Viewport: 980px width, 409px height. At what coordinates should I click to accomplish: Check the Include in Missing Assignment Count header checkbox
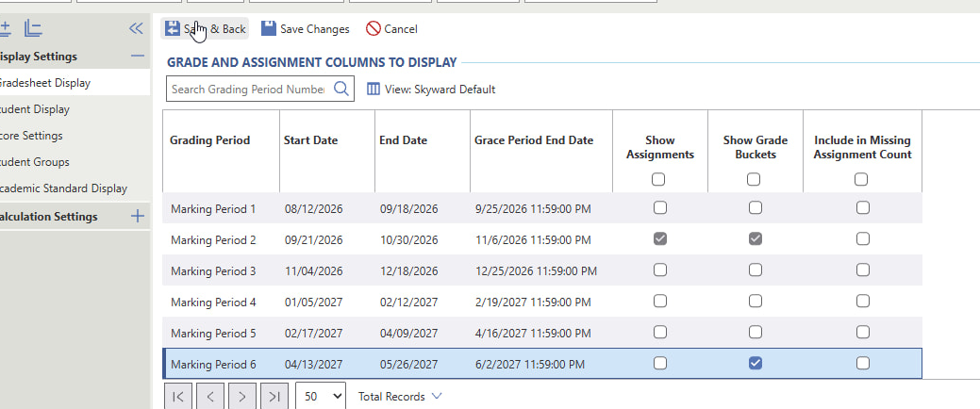pos(861,179)
